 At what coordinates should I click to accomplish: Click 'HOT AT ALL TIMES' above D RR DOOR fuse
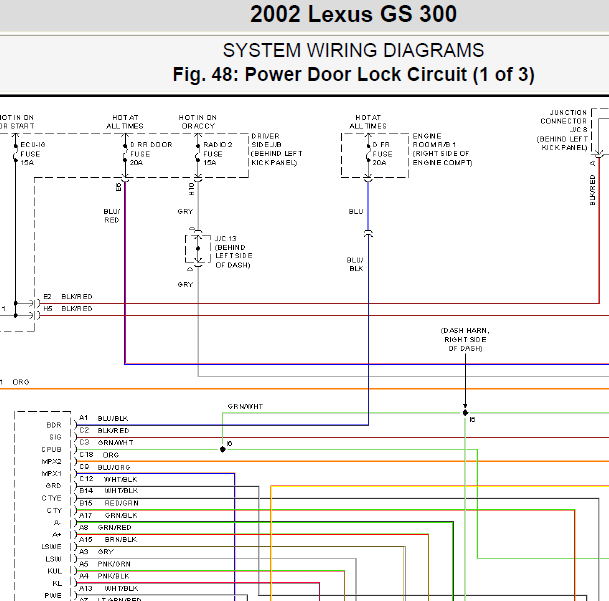[125, 122]
